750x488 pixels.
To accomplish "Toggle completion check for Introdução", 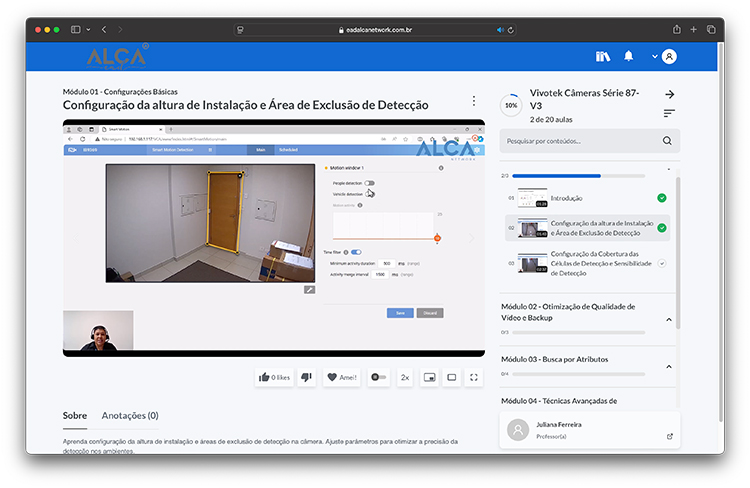I will 662,198.
